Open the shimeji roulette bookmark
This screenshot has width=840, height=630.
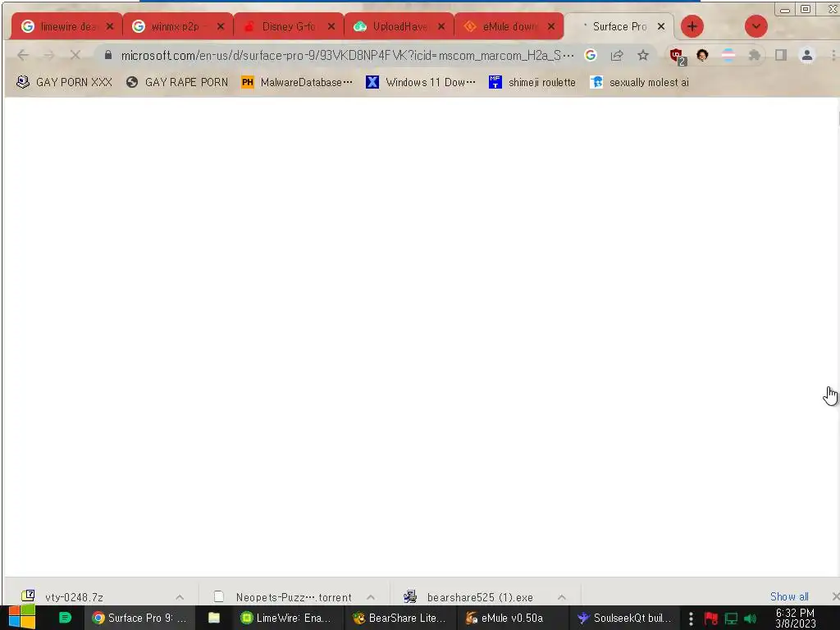click(x=532, y=82)
